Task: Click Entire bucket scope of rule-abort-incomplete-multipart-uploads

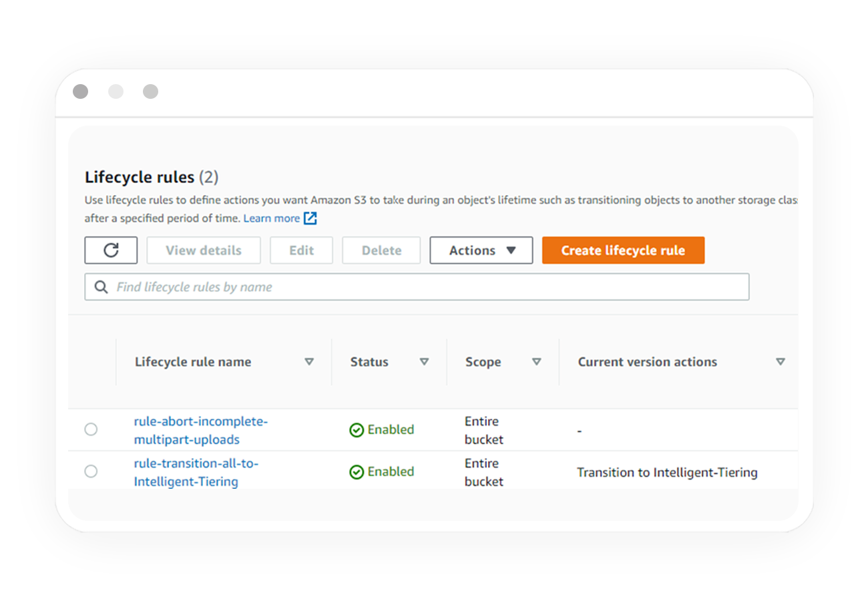Action: click(484, 431)
